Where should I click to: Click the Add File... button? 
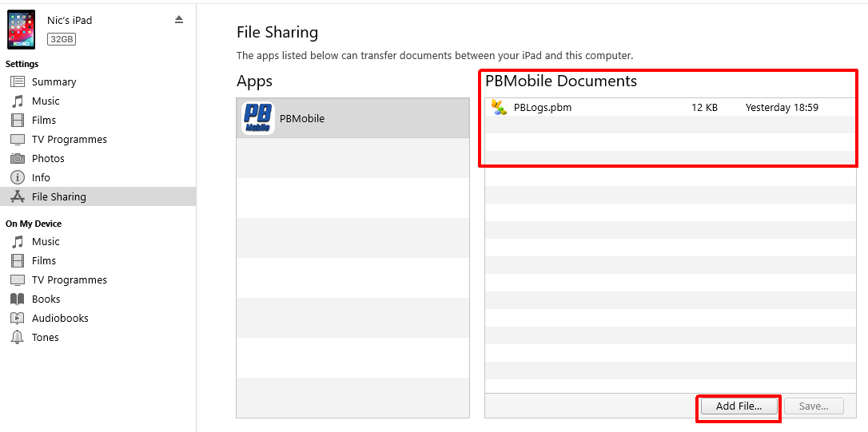pyautogui.click(x=739, y=406)
